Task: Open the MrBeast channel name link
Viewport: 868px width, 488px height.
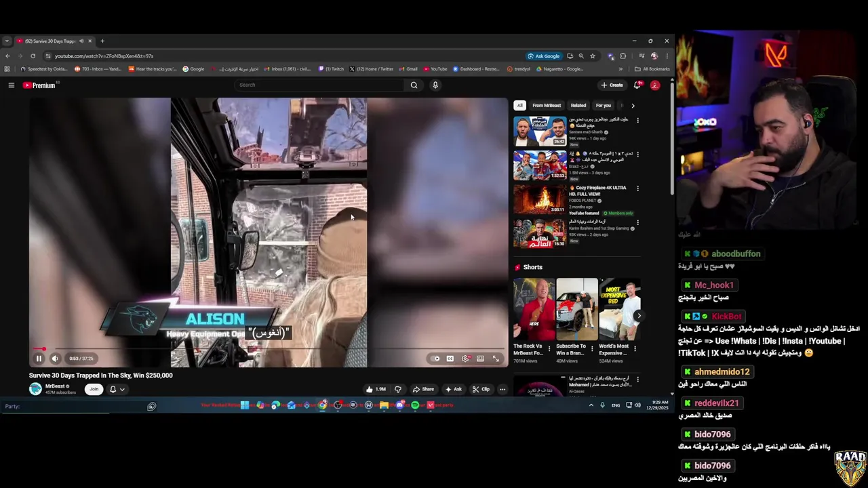Action: 55,386
